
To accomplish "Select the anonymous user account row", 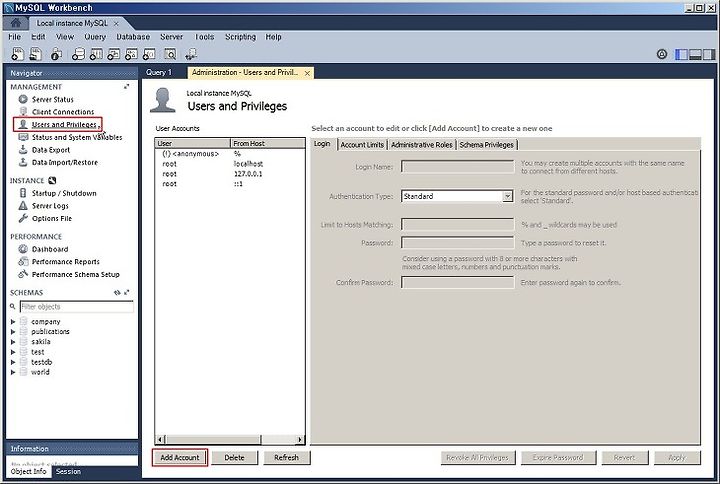I will (x=230, y=154).
